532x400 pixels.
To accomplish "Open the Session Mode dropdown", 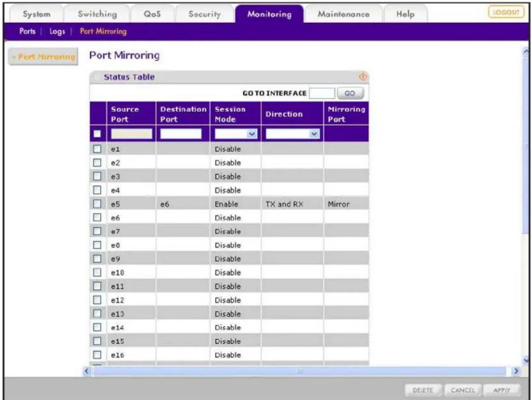I will coord(236,134).
